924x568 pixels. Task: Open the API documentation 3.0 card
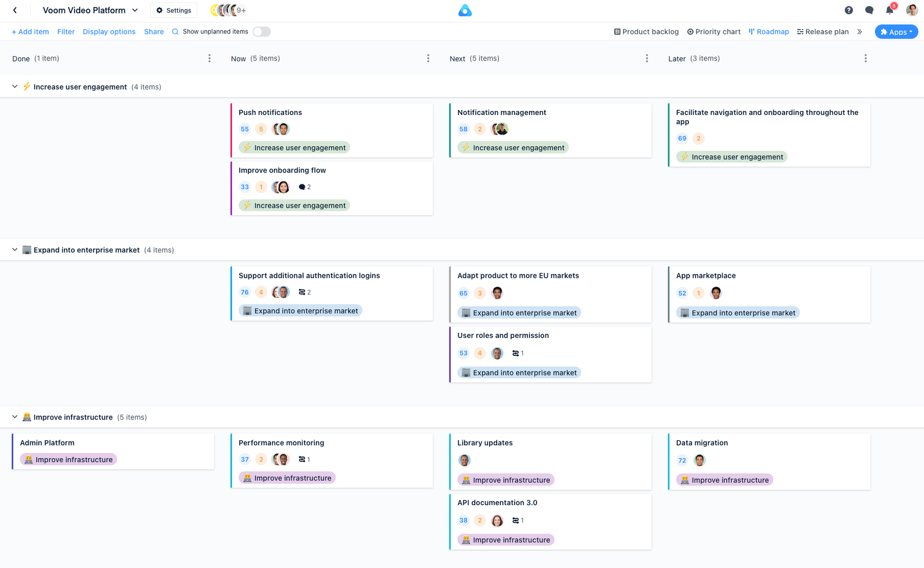551,522
